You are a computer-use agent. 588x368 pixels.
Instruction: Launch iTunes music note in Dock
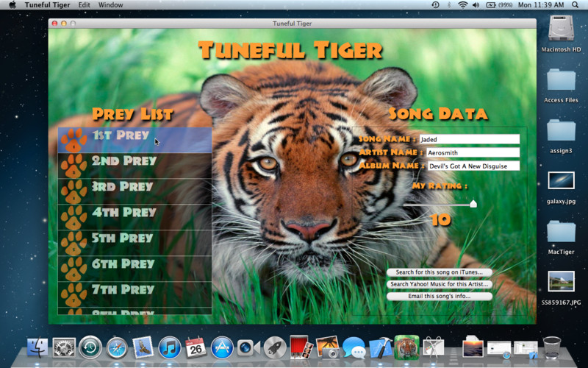pos(169,347)
